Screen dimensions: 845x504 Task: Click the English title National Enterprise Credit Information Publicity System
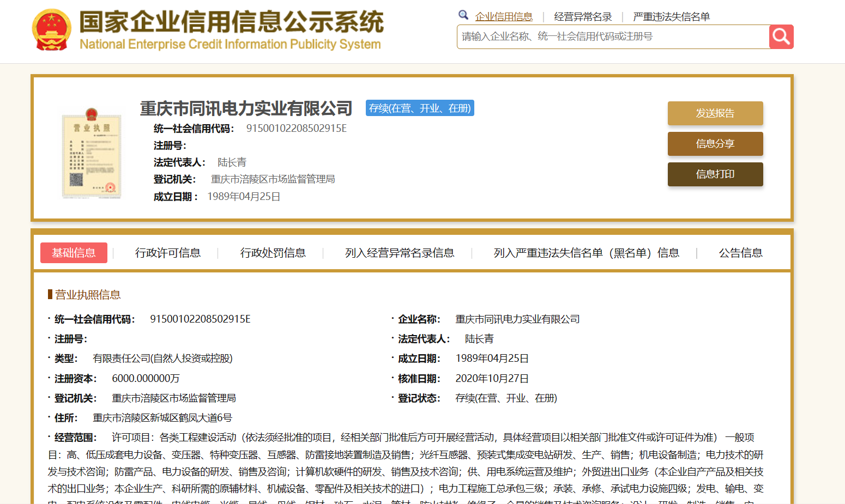click(x=230, y=44)
